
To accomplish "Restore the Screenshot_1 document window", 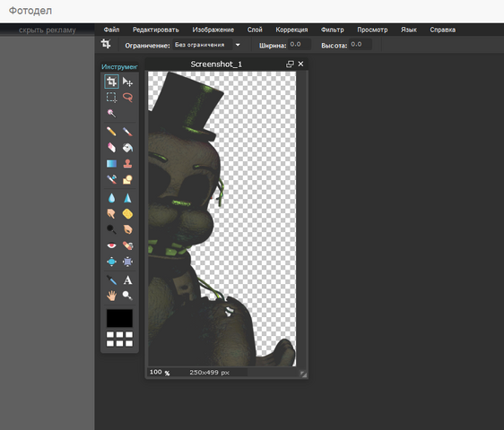I will pos(290,64).
